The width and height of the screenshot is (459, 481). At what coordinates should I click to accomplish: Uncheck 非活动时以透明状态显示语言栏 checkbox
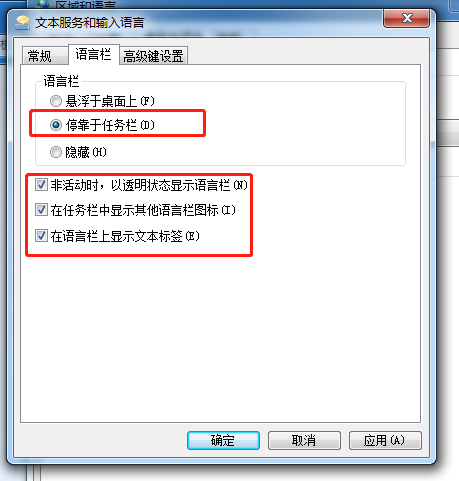point(41,184)
